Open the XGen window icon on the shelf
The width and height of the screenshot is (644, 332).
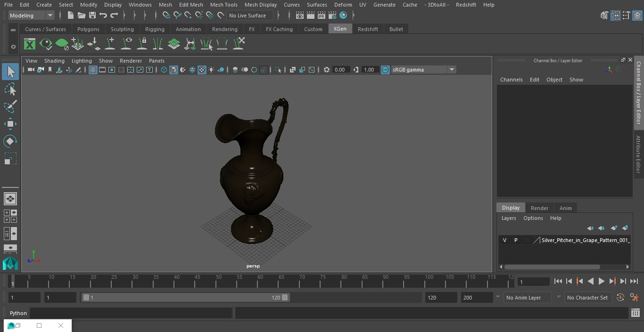click(30, 44)
